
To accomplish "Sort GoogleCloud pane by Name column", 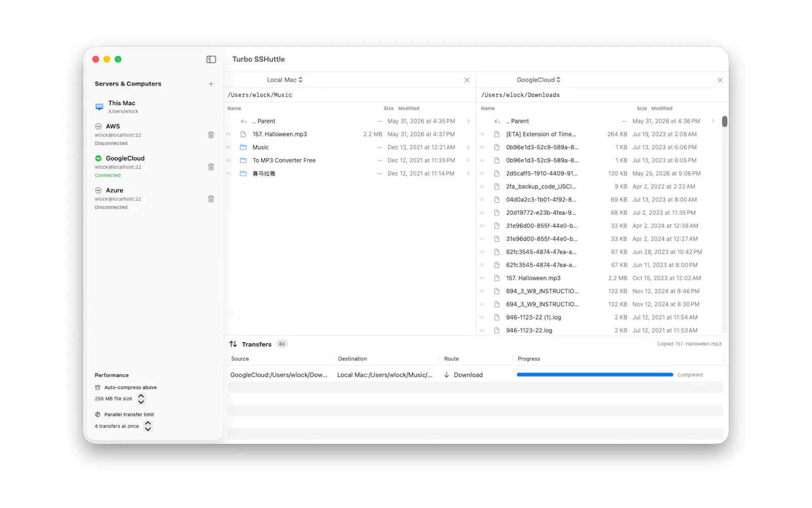I will (488, 109).
